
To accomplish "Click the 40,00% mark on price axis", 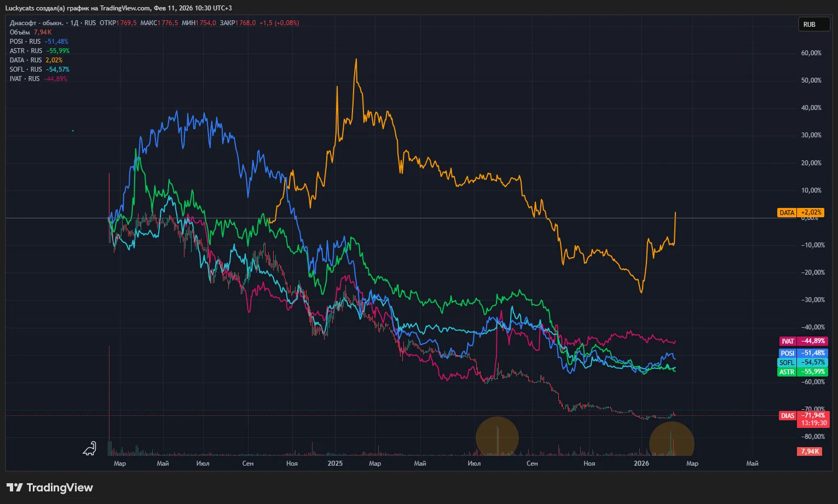I will click(x=811, y=108).
